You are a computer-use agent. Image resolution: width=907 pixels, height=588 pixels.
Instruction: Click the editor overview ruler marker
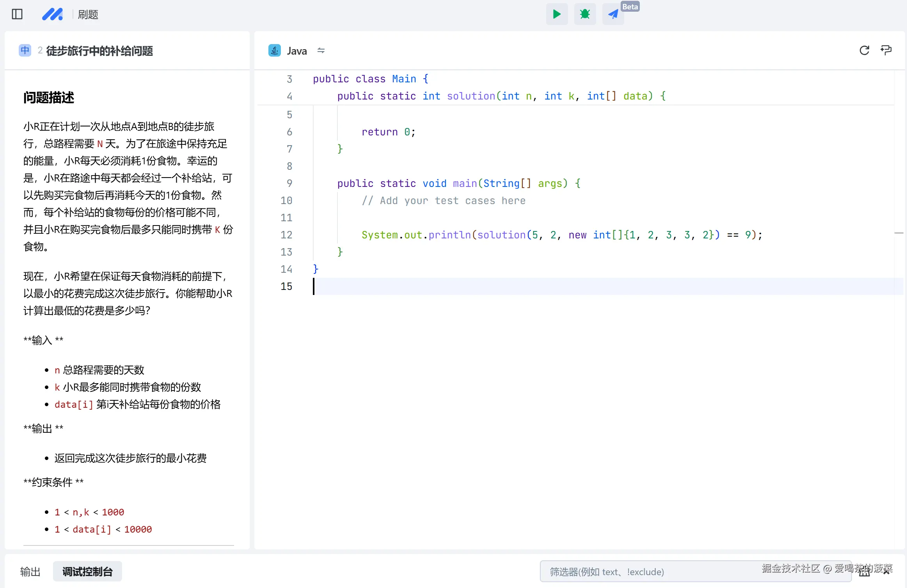[x=899, y=233]
